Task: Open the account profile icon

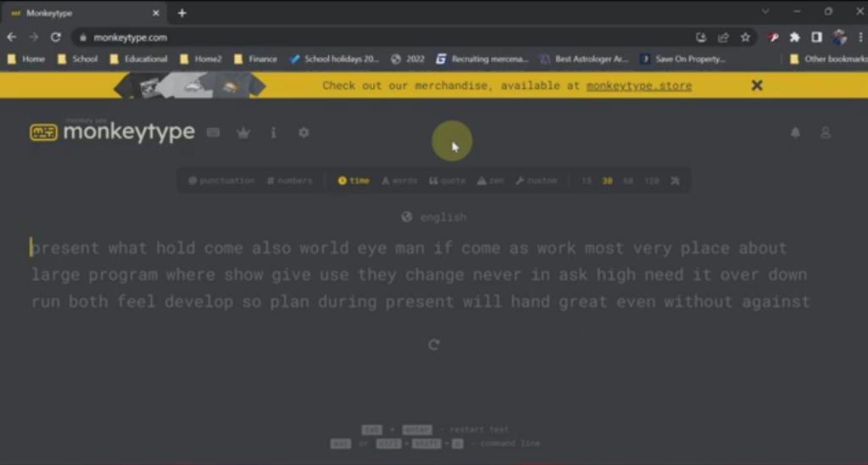Action: point(826,133)
